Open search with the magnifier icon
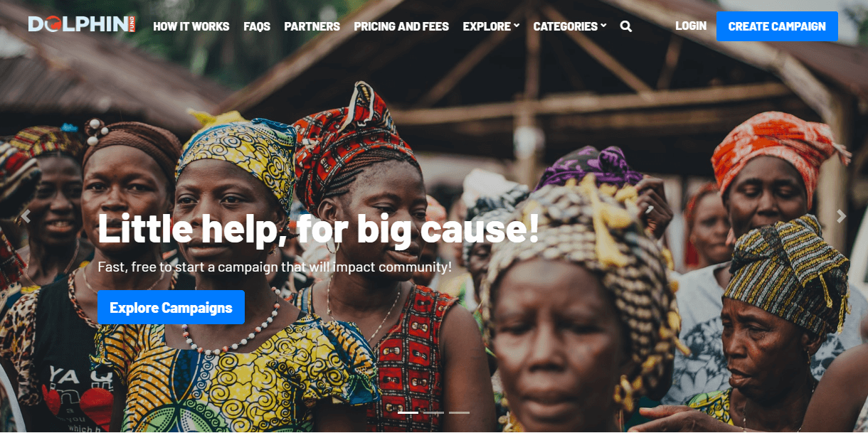The image size is (868, 433). pos(626,26)
